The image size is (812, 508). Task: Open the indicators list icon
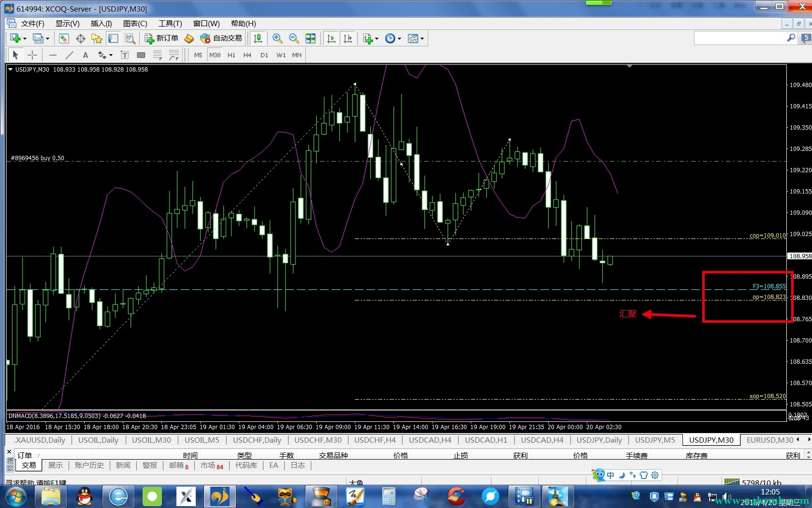[368, 38]
